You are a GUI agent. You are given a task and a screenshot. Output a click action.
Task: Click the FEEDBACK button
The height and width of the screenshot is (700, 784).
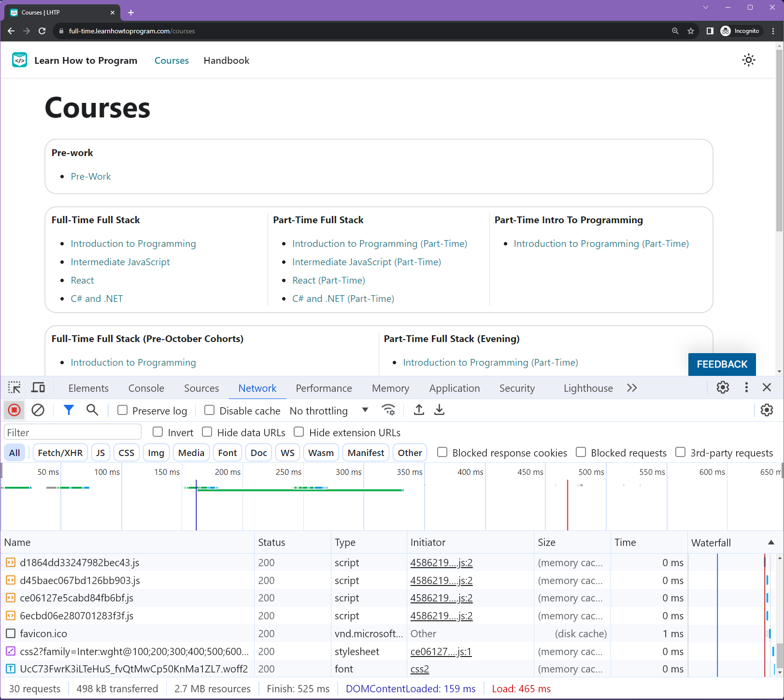click(x=722, y=364)
